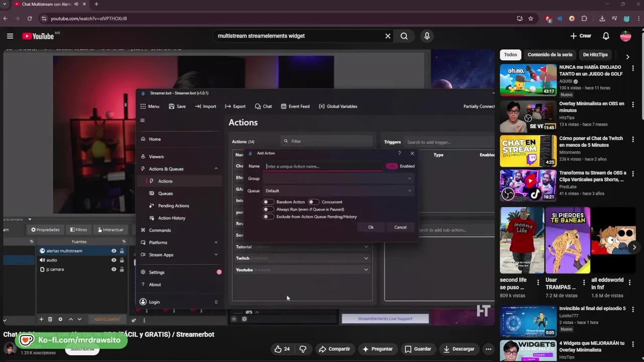Image resolution: width=644 pixels, height=362 pixels.
Task: Dislike the video thumbs down
Action: click(x=303, y=349)
